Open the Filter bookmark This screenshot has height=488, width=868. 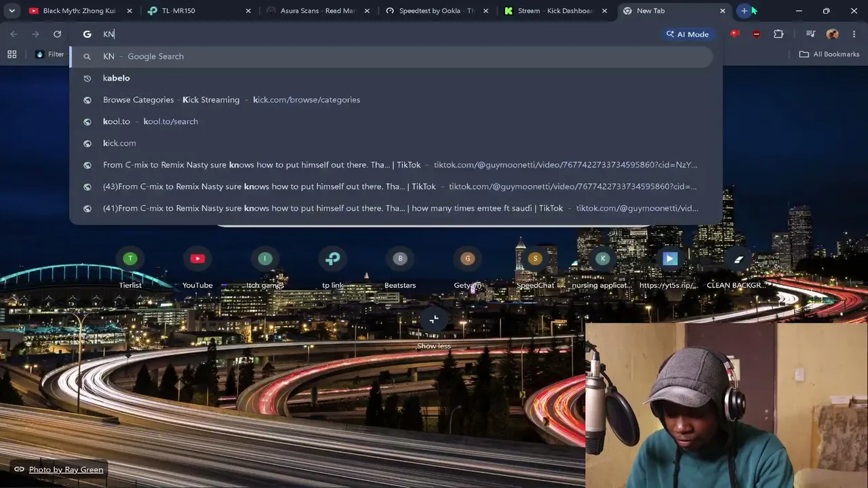pyautogui.click(x=50, y=54)
